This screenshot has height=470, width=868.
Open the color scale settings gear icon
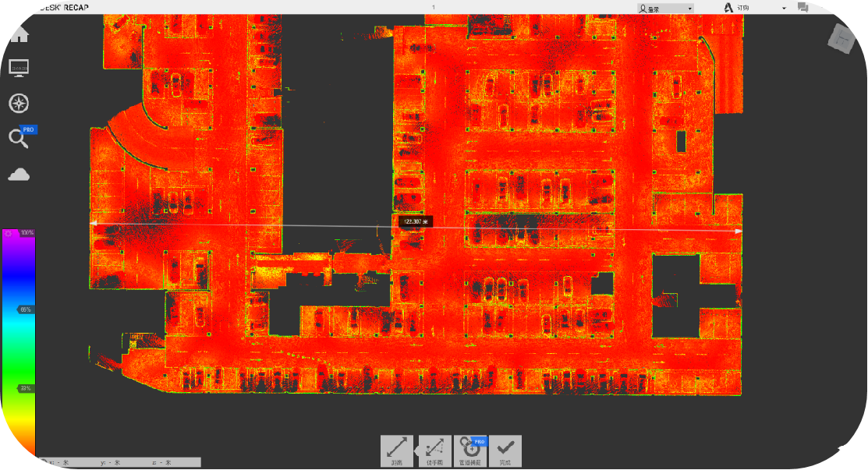(9, 233)
